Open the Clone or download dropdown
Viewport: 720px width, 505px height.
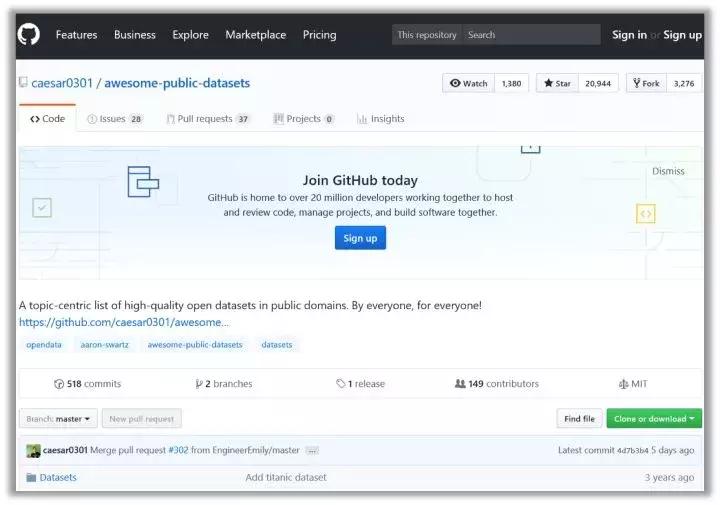click(x=654, y=419)
